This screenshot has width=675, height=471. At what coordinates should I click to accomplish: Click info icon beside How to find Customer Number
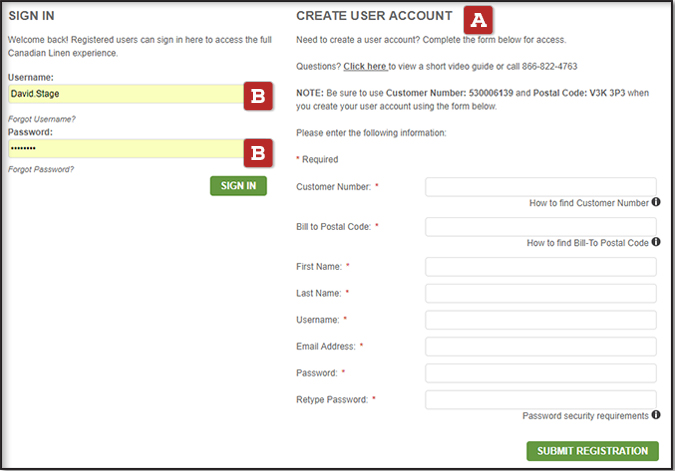[656, 202]
